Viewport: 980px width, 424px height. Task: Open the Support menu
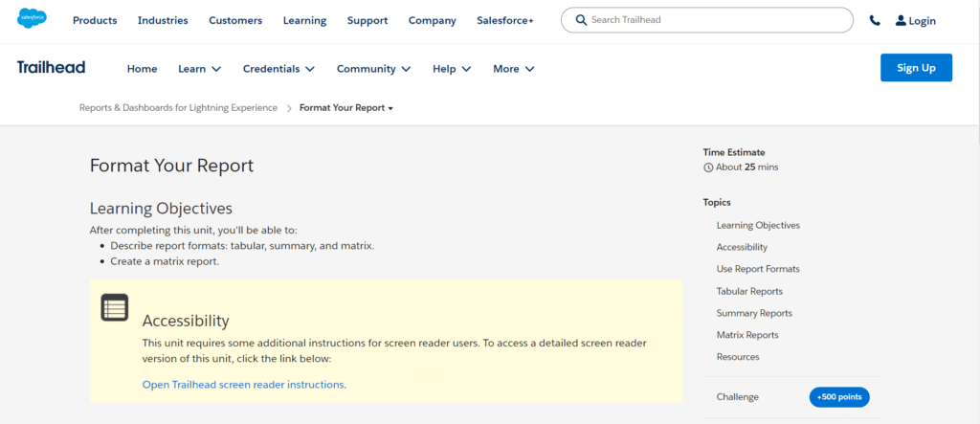tap(367, 21)
